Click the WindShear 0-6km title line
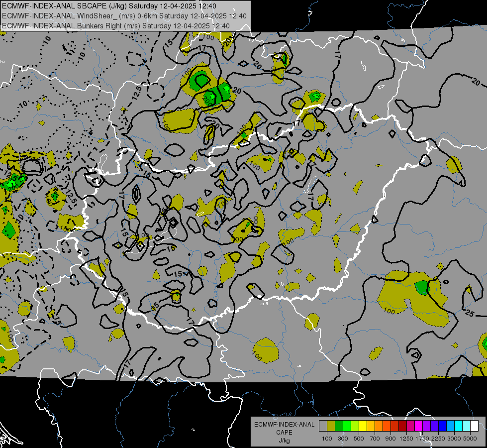487x448 pixels. [x=124, y=16]
